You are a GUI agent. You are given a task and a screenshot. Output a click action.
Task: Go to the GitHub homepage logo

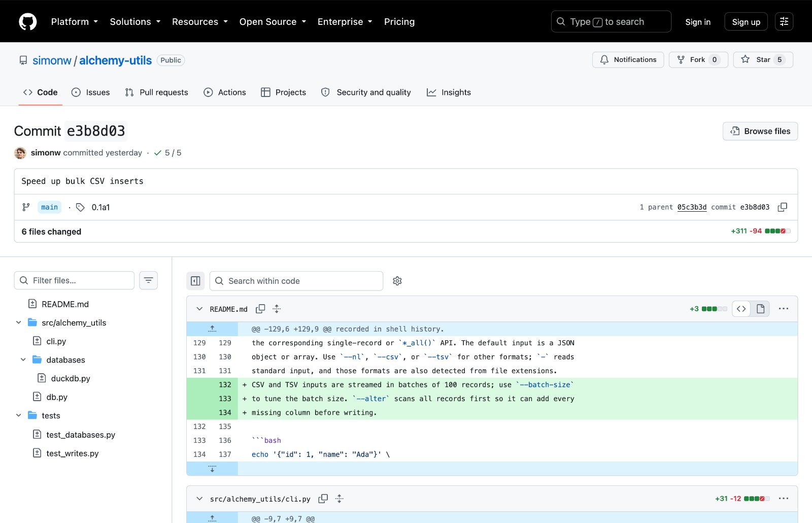click(28, 22)
